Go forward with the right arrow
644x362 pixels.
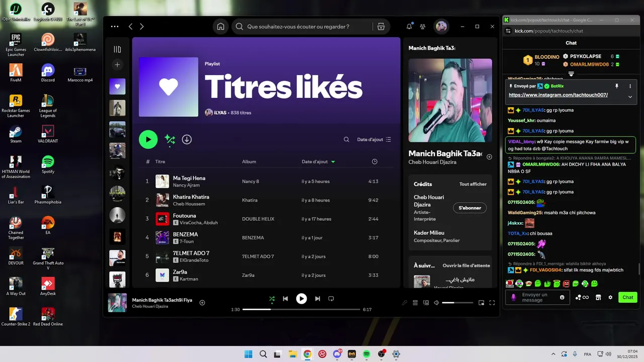[142, 27]
